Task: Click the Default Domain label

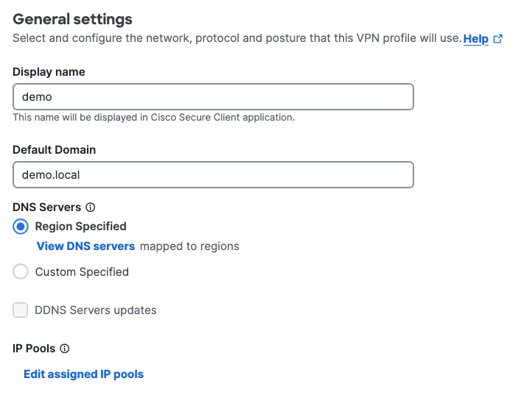Action: pyautogui.click(x=54, y=150)
